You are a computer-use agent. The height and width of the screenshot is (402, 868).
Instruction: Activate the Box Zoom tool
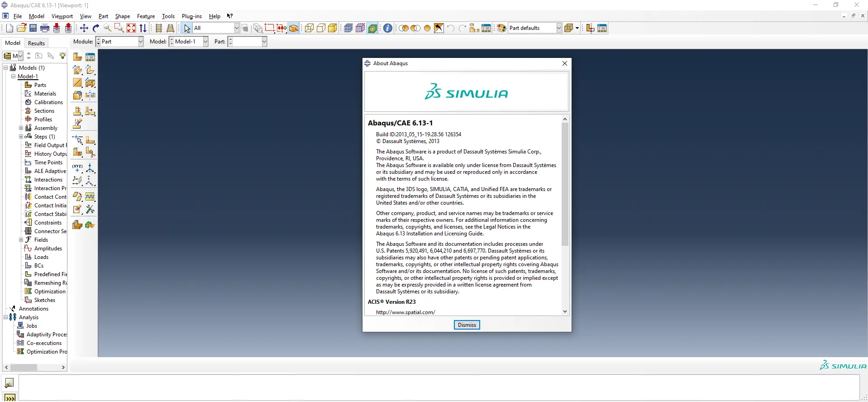(x=119, y=28)
